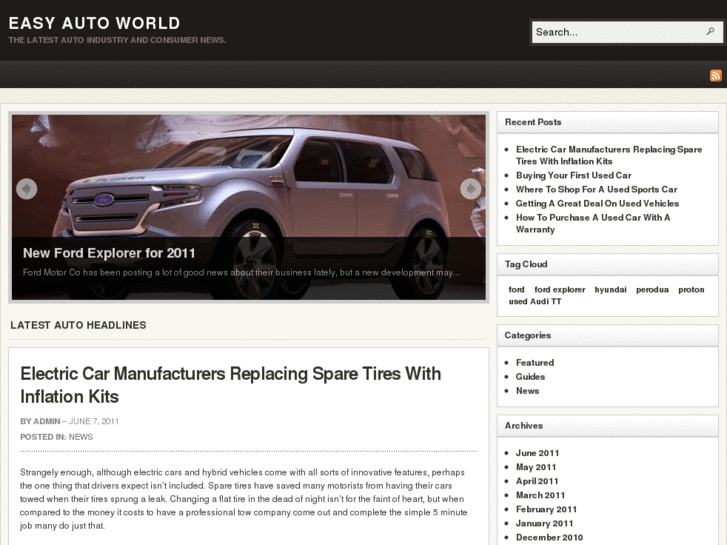Click the Recent Posts widget heading
The image size is (727, 545).
[533, 122]
